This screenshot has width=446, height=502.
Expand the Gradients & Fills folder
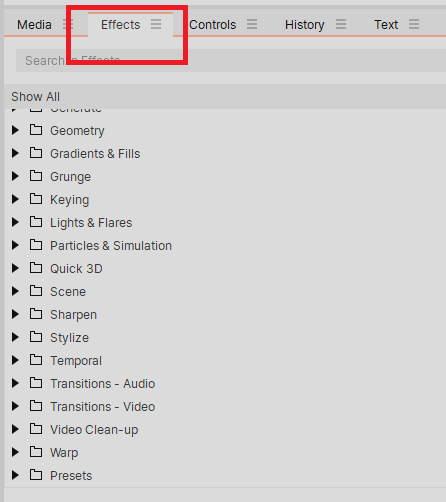[x=15, y=153]
